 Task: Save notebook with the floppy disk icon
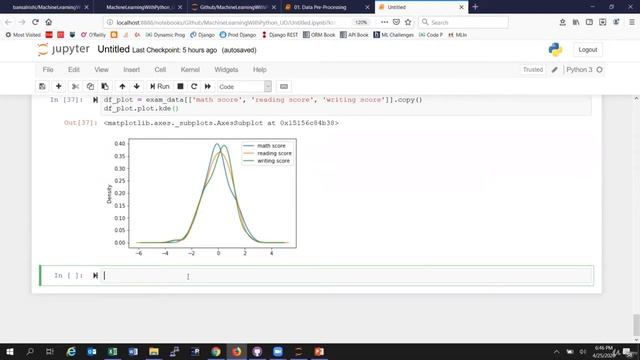coord(42,87)
